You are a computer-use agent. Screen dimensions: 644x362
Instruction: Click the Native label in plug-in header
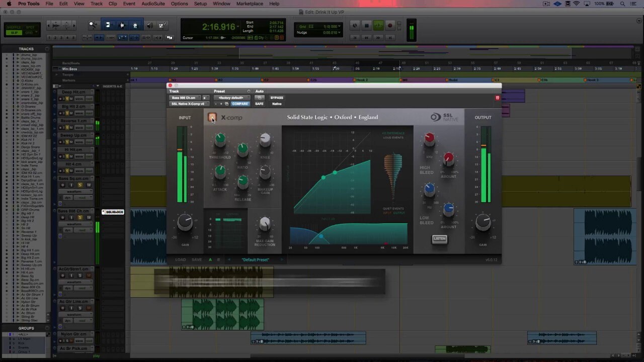pos(277,104)
